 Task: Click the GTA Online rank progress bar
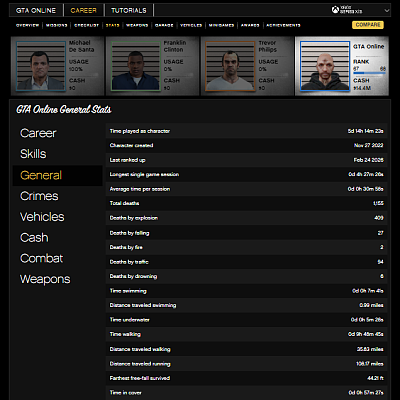pyautogui.click(x=369, y=73)
